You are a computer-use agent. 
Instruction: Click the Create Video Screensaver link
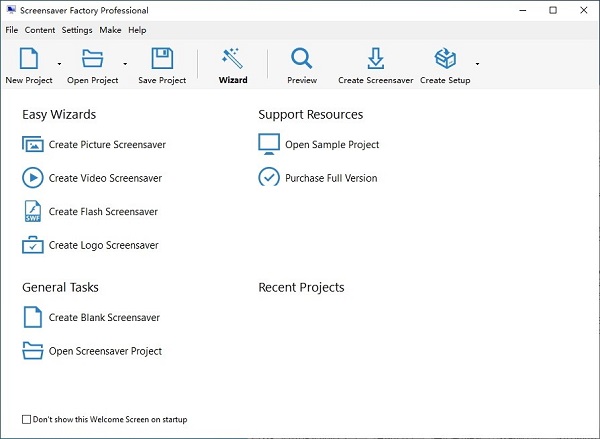[105, 178]
